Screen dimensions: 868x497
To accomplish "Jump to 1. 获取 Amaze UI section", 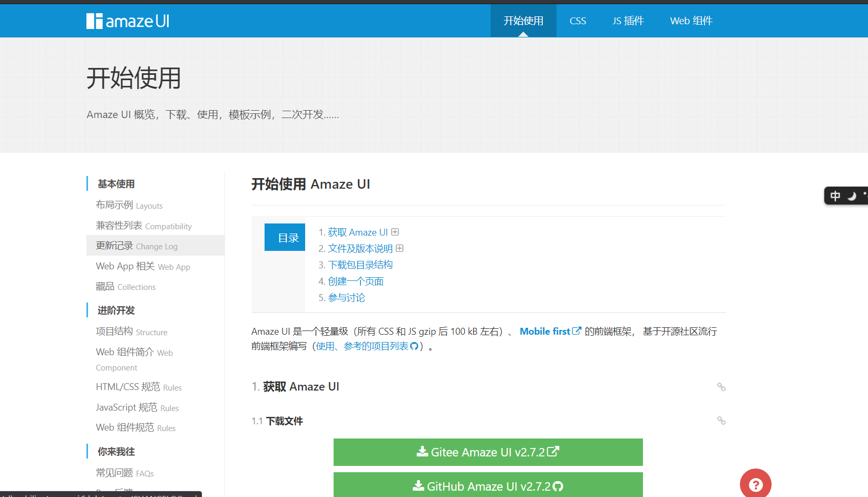I will coord(358,232).
